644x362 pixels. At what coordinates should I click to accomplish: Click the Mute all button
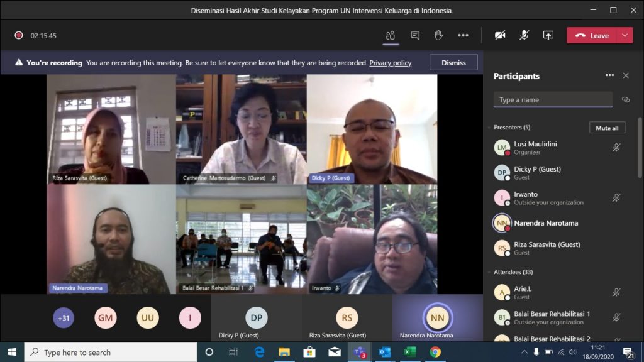coord(607,128)
